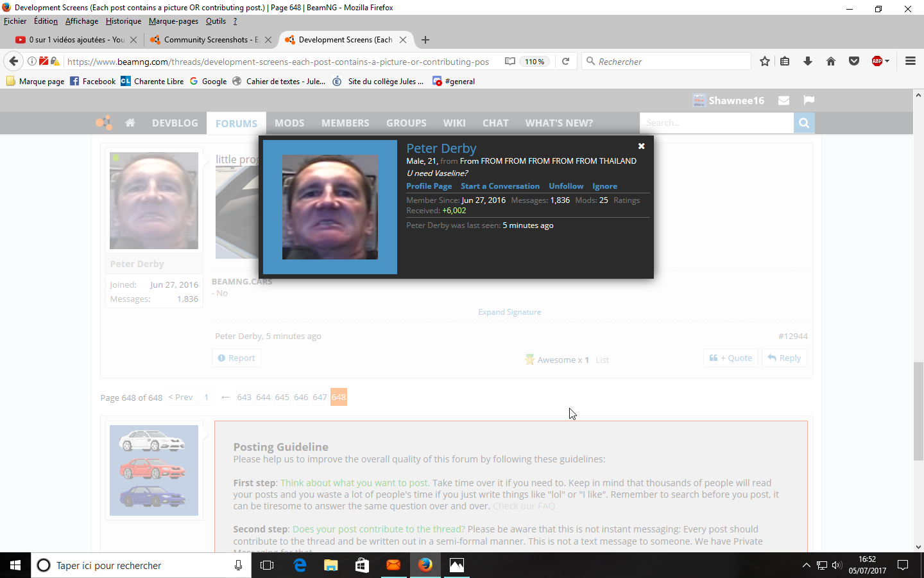Open the Adblock Plus dropdown
This screenshot has width=924, height=578.
tap(880, 62)
